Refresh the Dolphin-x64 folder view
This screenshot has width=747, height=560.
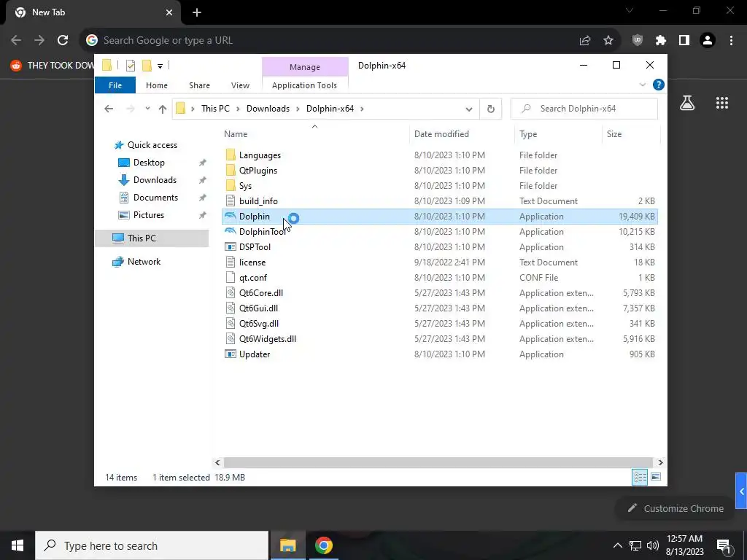click(491, 109)
